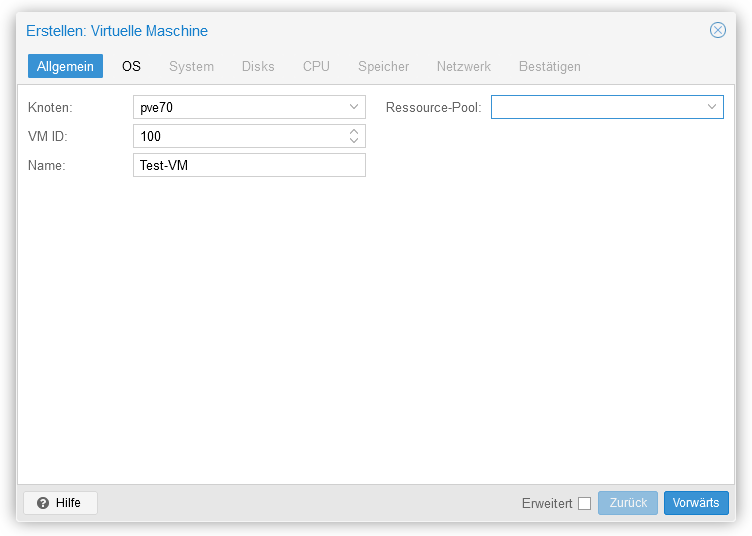This screenshot has width=752, height=536.
Task: Click into the VM ID field
Action: coord(240,136)
